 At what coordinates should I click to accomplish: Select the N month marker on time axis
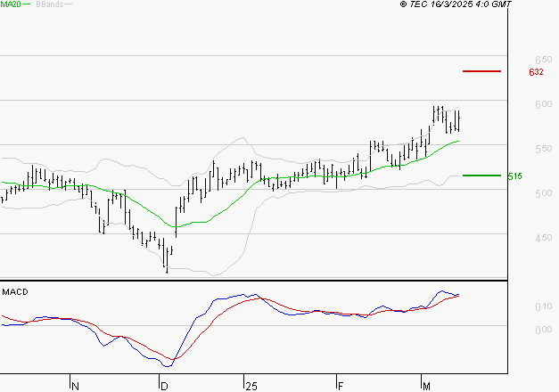pyautogui.click(x=75, y=386)
